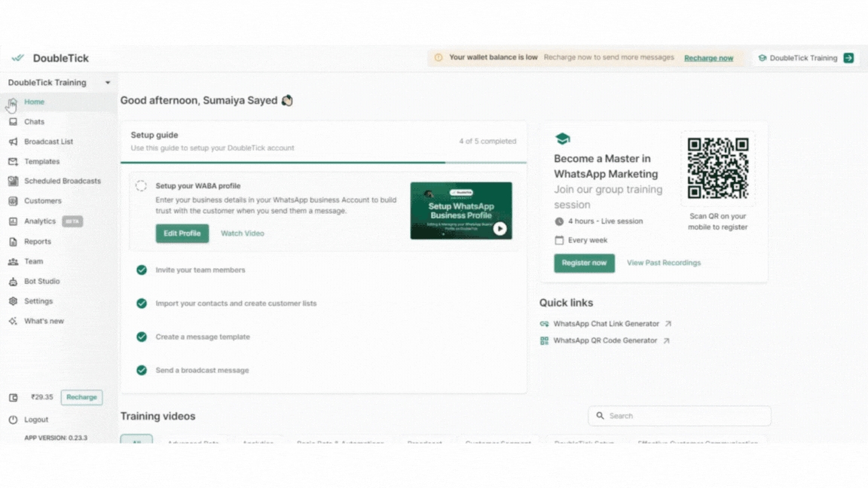Screen dimensions: 868x488
Task: Play the Setup WhatsApp Business Profile video
Action: point(500,229)
